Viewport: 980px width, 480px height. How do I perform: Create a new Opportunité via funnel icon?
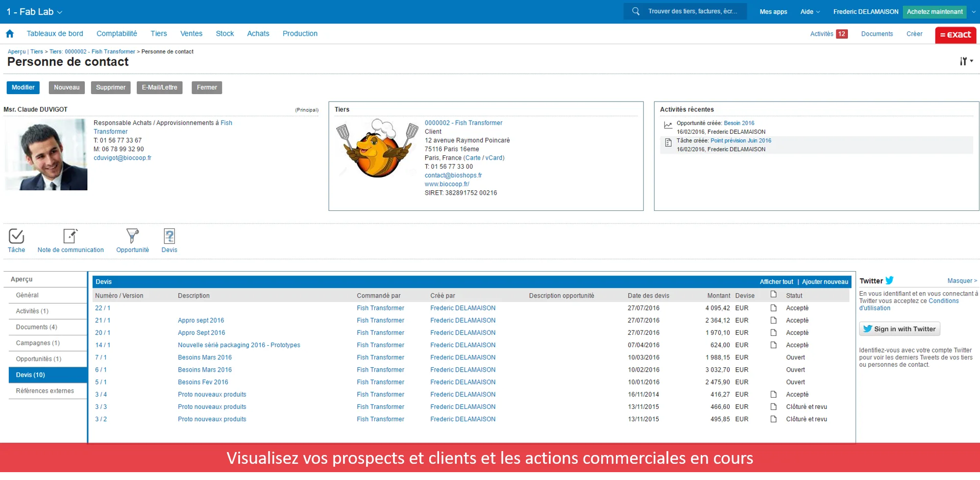tap(132, 236)
